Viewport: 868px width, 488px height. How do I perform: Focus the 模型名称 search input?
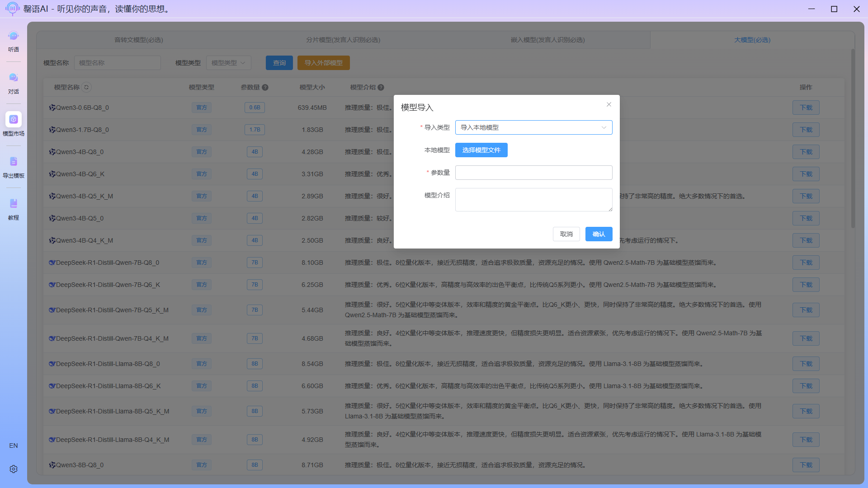pyautogui.click(x=118, y=63)
